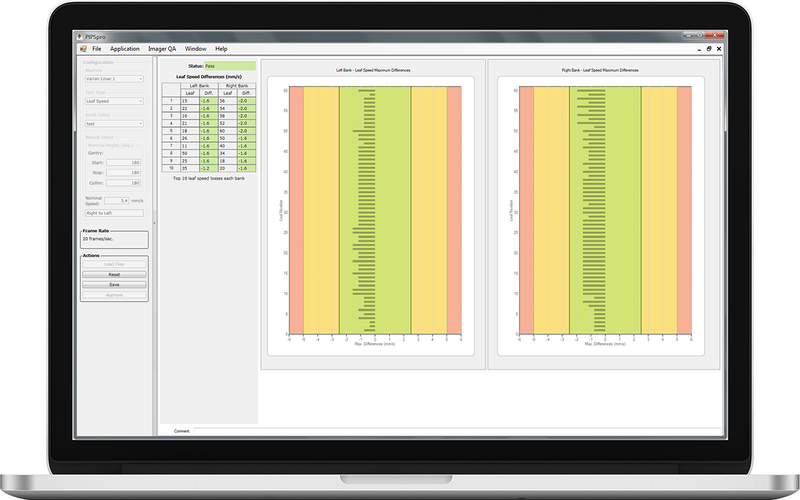Image resolution: width=800 pixels, height=500 pixels.
Task: Open the Window menu
Action: [x=196, y=48]
